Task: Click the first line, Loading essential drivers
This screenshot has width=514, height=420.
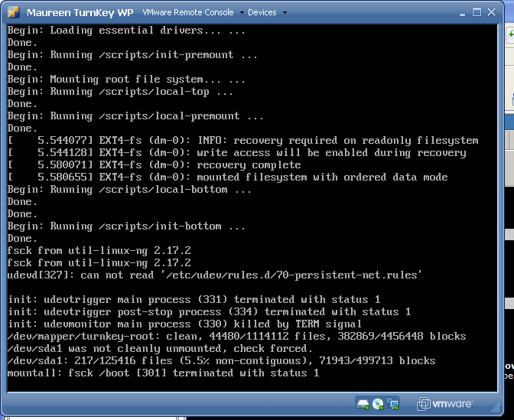Action: (x=126, y=30)
